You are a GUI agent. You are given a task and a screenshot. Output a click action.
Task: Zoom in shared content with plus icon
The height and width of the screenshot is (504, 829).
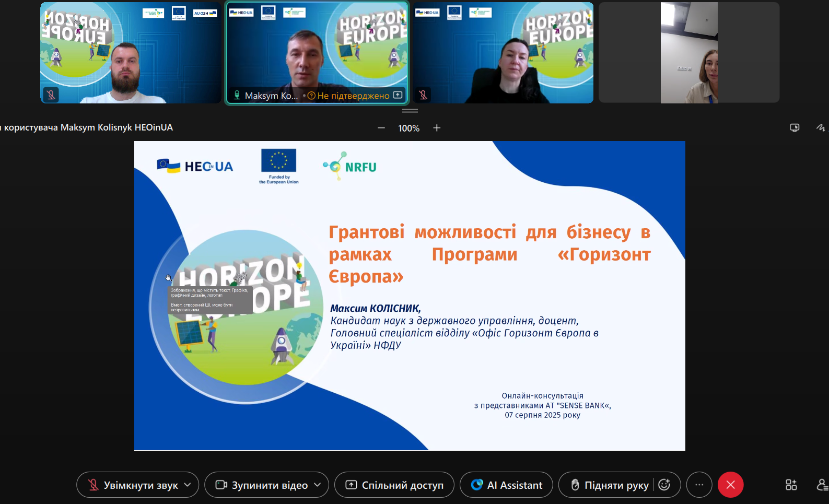[x=437, y=128]
